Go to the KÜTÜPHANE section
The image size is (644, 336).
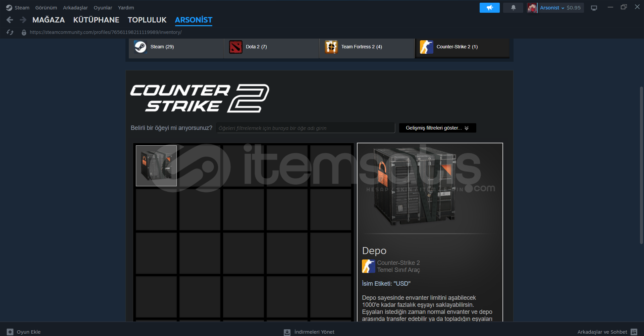[96, 20]
